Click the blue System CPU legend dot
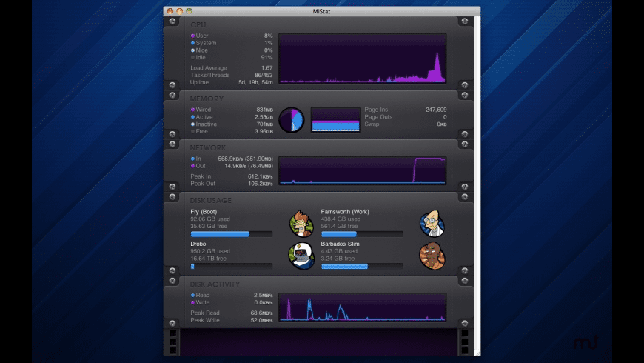Image resolution: width=644 pixels, height=363 pixels. [192, 43]
